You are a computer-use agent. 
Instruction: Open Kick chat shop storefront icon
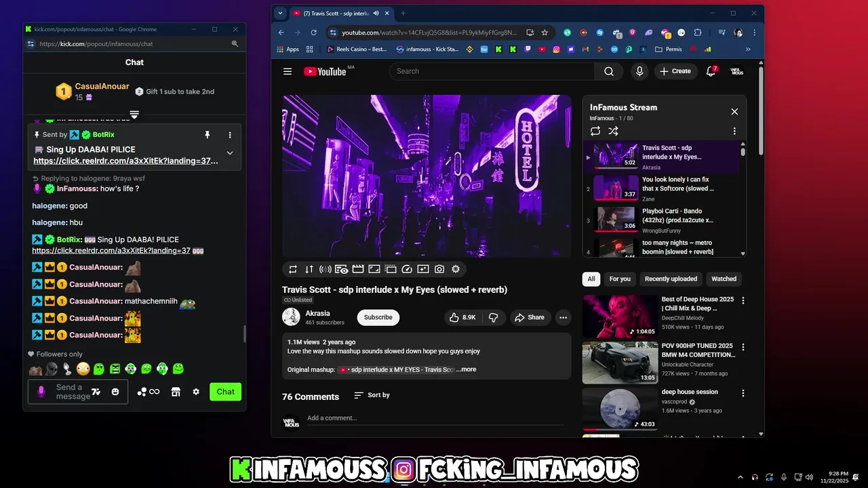(176, 392)
